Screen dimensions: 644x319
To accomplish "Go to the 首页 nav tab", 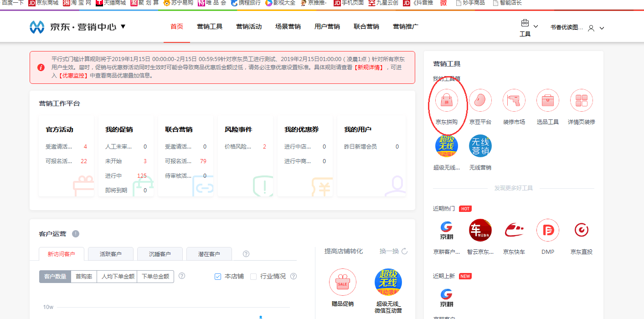I will pos(177,26).
